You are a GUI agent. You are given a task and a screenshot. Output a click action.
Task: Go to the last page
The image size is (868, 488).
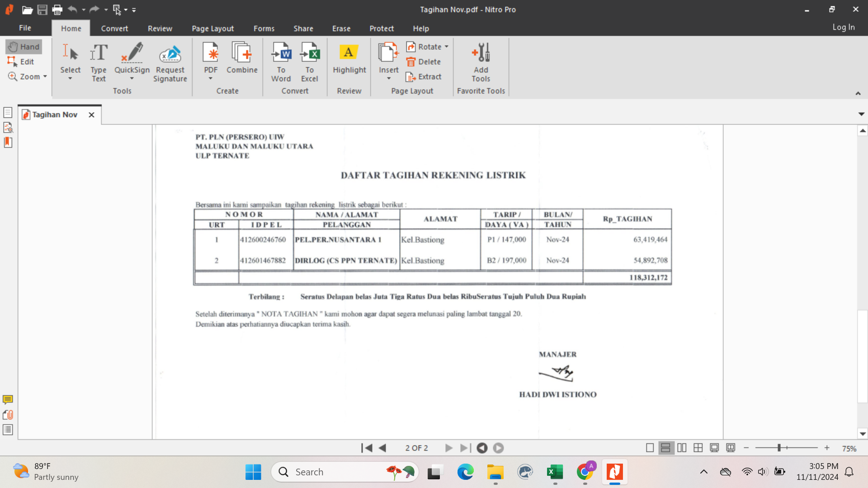click(465, 448)
